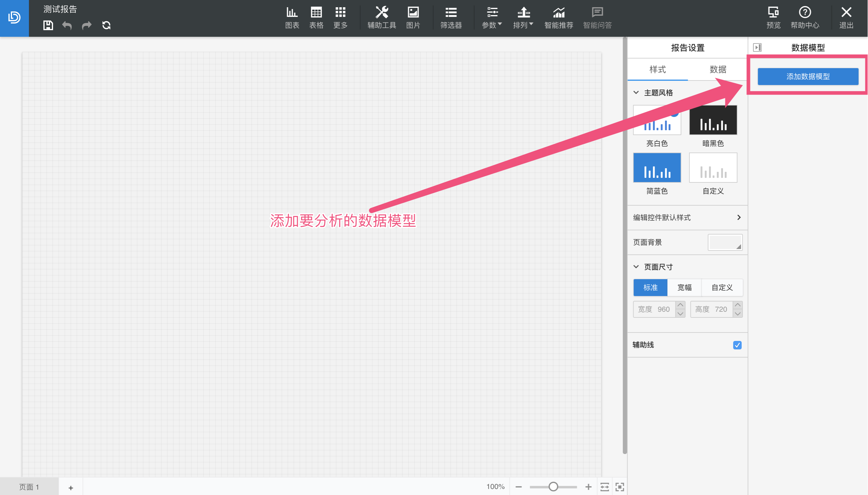Select the 暗黑色 theme
The image size is (868, 495).
click(x=713, y=120)
